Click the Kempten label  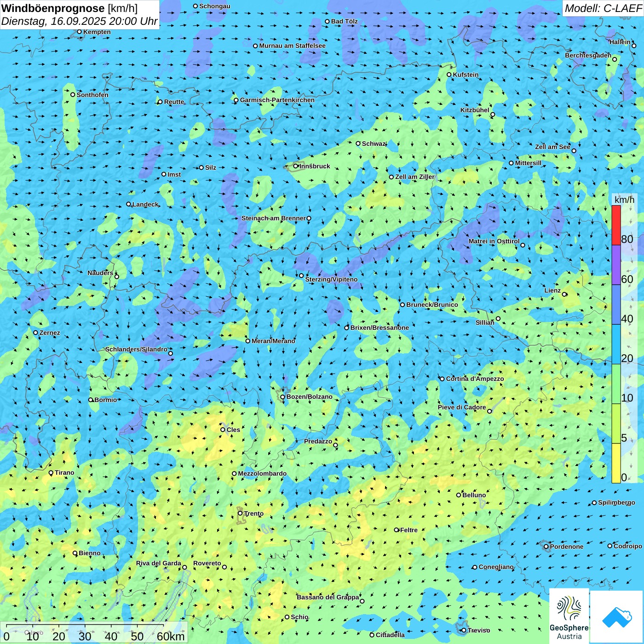[x=97, y=32]
